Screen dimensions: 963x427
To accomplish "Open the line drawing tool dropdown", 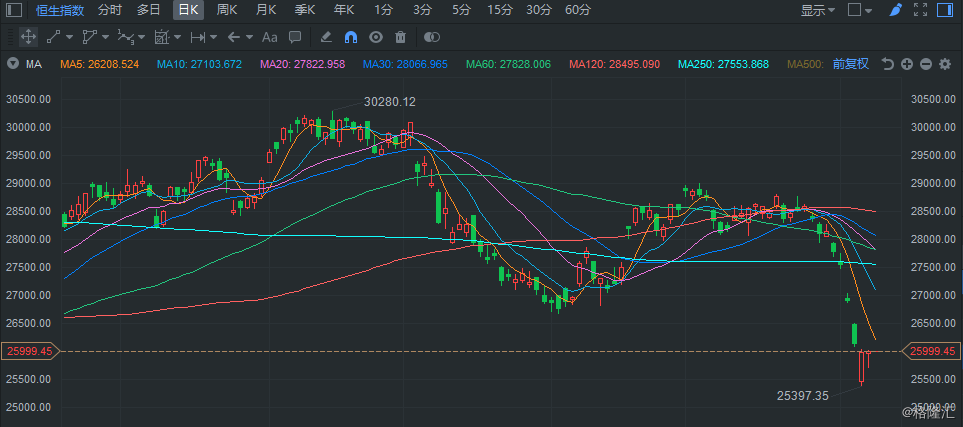I will 58,37.
